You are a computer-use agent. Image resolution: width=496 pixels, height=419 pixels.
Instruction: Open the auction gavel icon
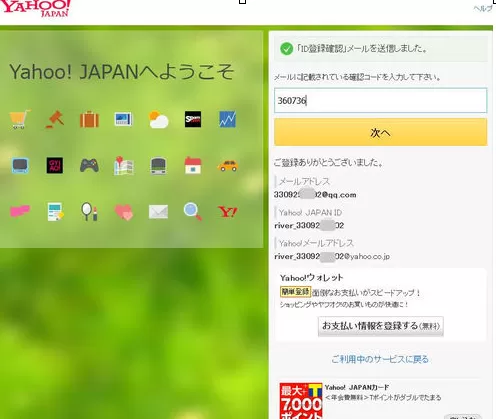55,119
